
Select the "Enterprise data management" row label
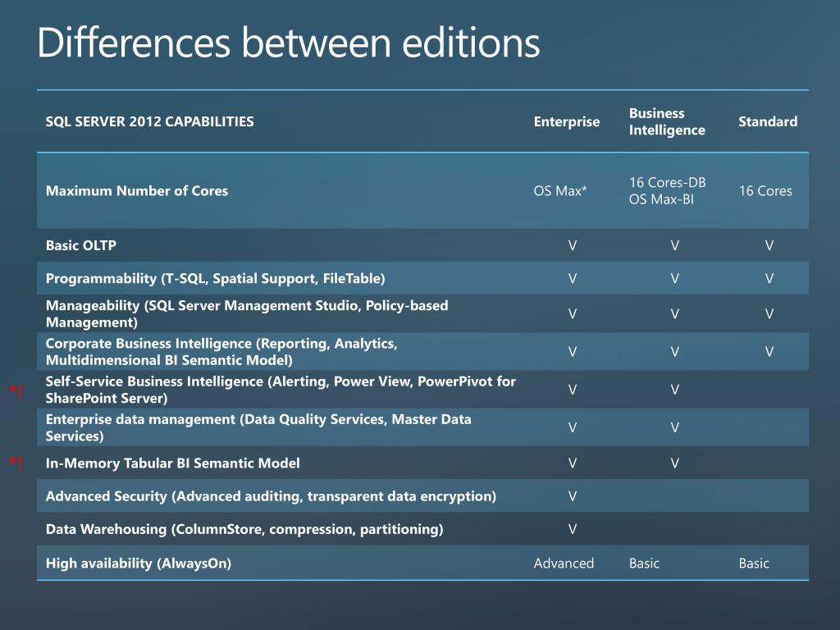[258, 427]
